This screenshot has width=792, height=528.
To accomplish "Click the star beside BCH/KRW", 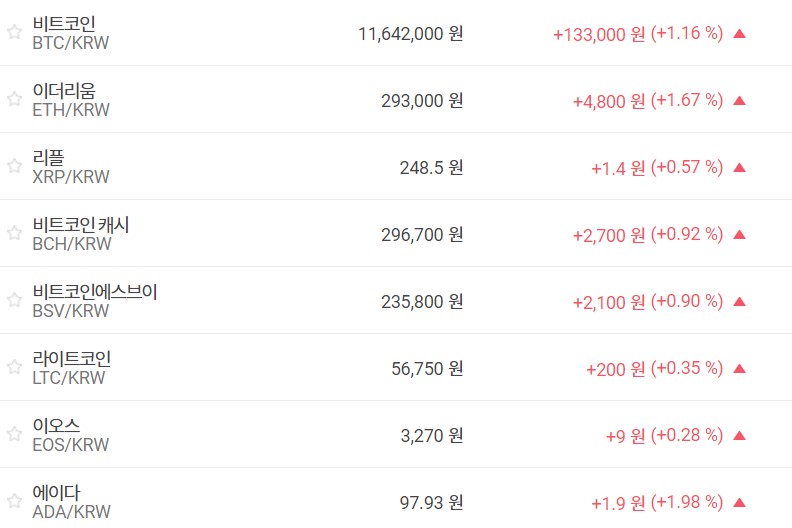I will (14, 233).
